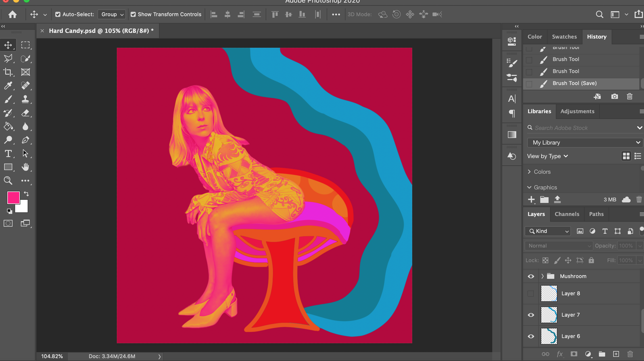Click the pink foreground color swatch
644x361 pixels.
coord(13,197)
